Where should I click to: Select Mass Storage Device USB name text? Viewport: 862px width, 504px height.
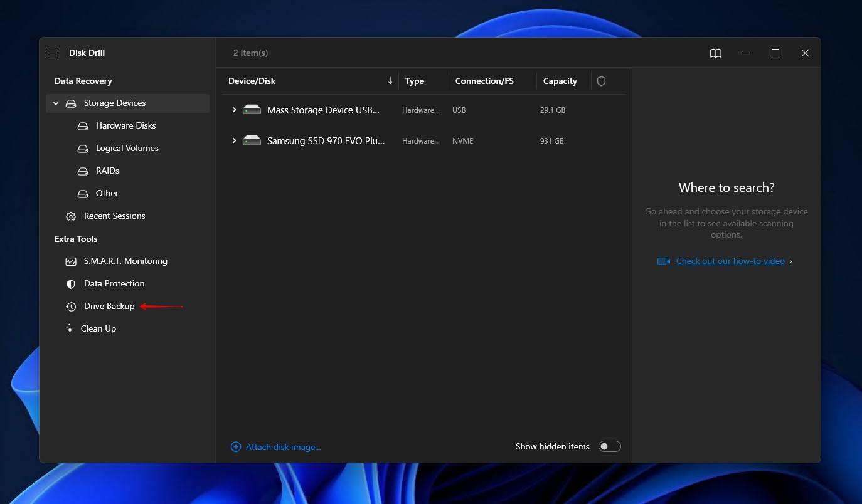point(324,110)
